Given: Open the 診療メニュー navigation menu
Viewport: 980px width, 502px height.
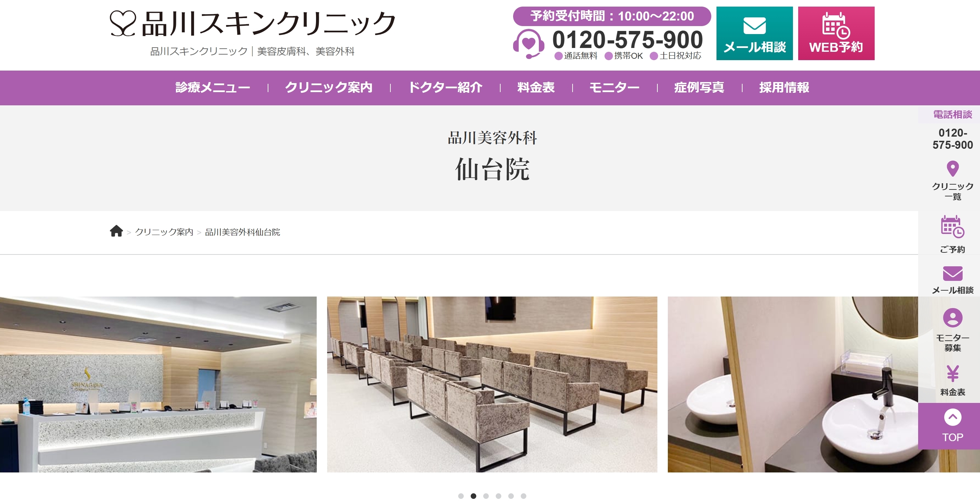Looking at the screenshot, I should tap(213, 88).
